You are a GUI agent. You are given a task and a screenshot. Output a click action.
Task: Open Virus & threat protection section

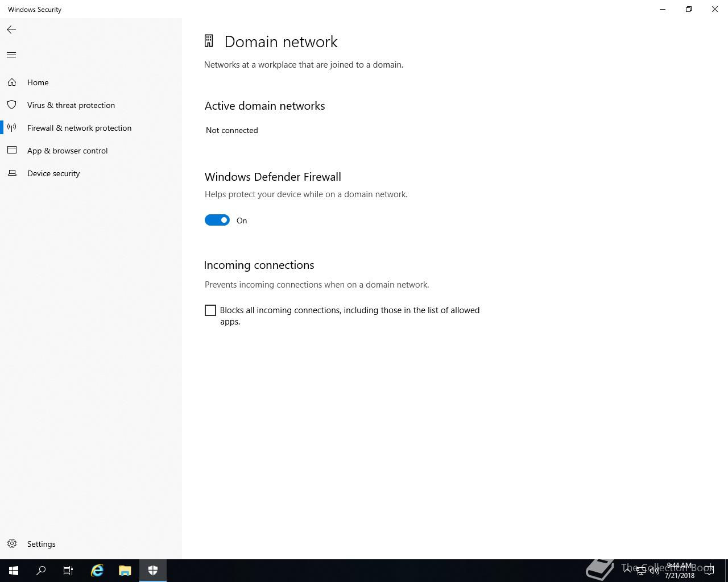pos(91,105)
